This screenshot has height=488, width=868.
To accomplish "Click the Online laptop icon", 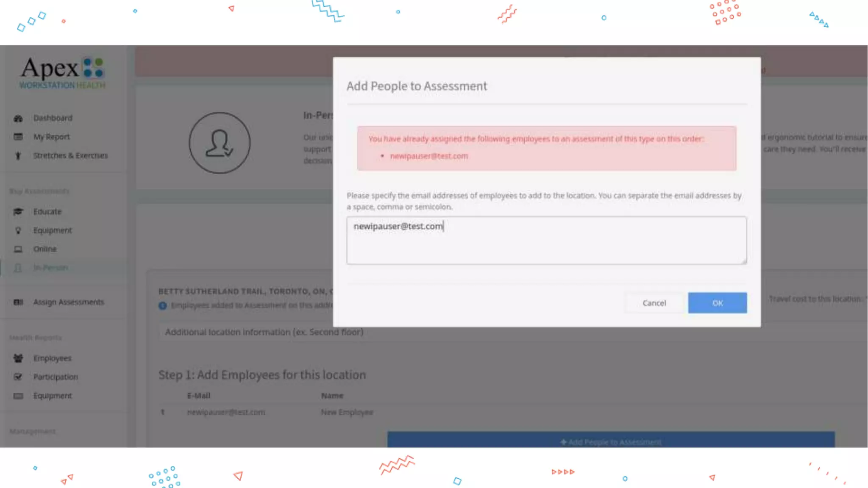I will coord(18,249).
